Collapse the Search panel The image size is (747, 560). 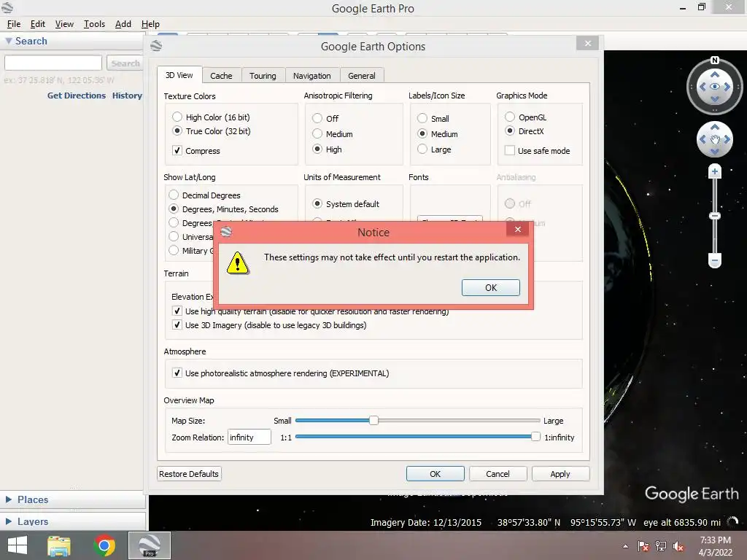point(9,41)
